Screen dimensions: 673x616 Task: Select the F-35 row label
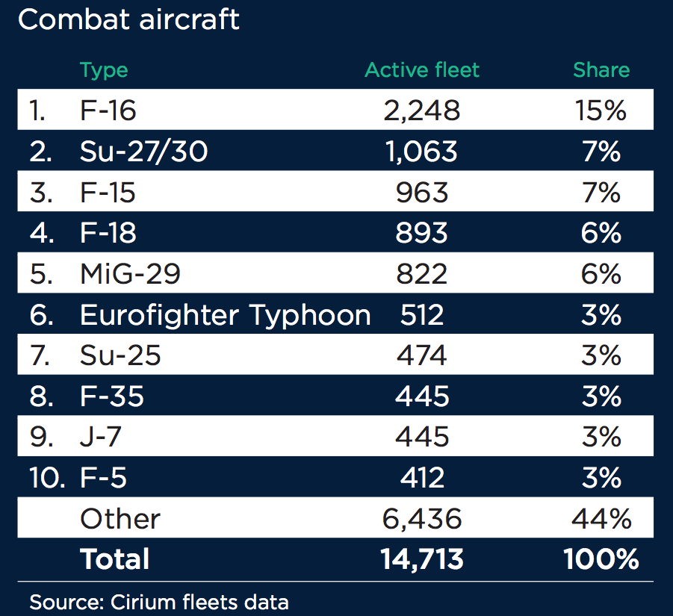click(112, 396)
